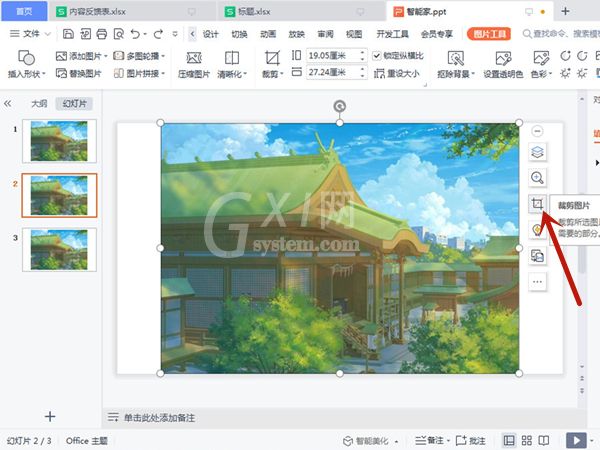Click the rotate handle above the picture
Screen dimensions: 600x450
point(340,106)
